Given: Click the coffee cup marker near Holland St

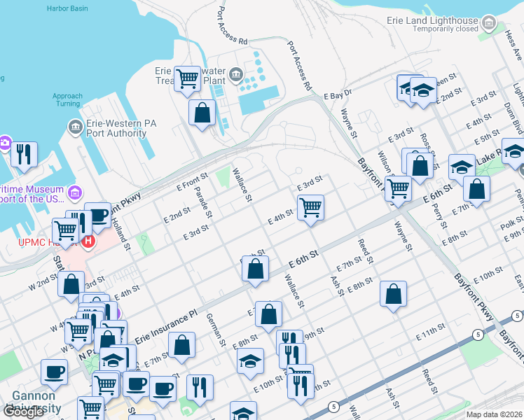Looking at the screenshot, I should coord(98,216).
